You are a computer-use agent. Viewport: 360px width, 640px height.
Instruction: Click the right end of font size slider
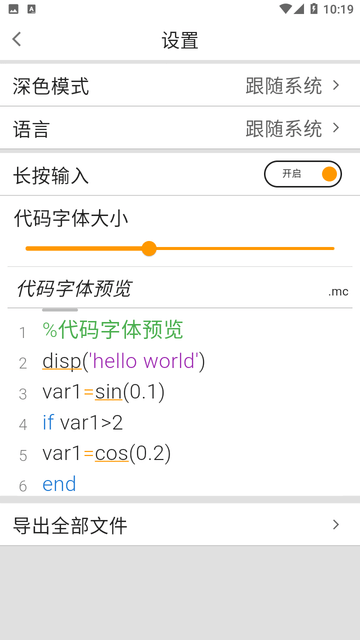(332, 248)
